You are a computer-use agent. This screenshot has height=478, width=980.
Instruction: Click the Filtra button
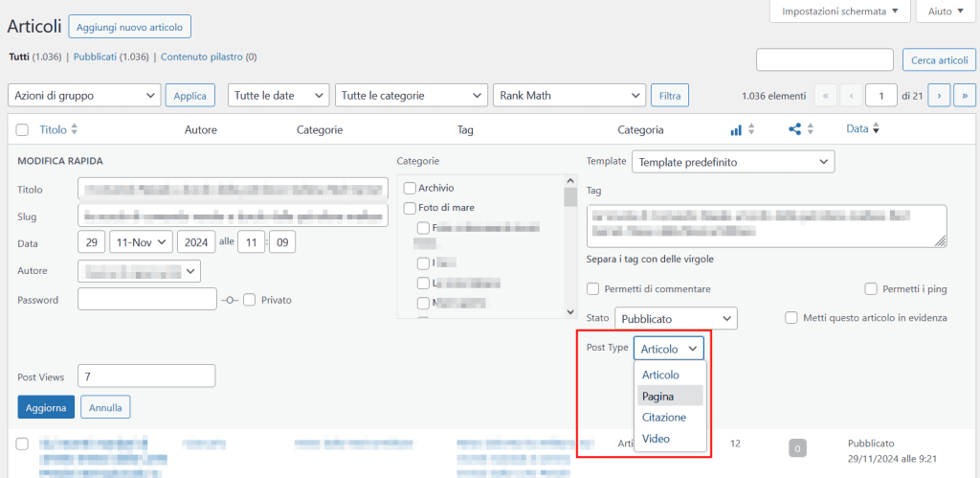pyautogui.click(x=670, y=96)
